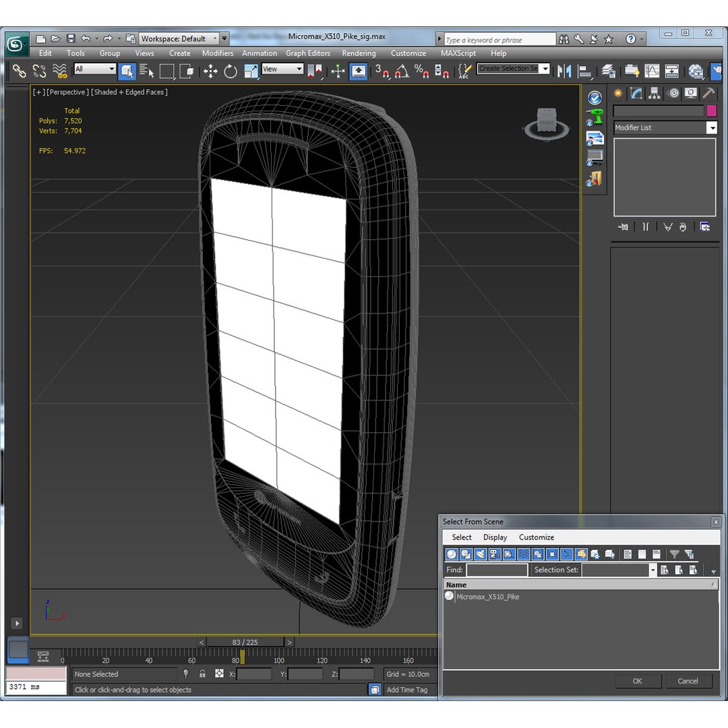Toggle the Selection Lock padlock
This screenshot has height=728, width=728.
pos(202,673)
